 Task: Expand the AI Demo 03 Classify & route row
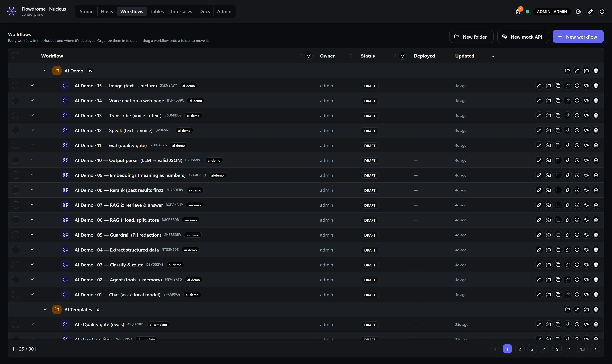pyautogui.click(x=32, y=264)
